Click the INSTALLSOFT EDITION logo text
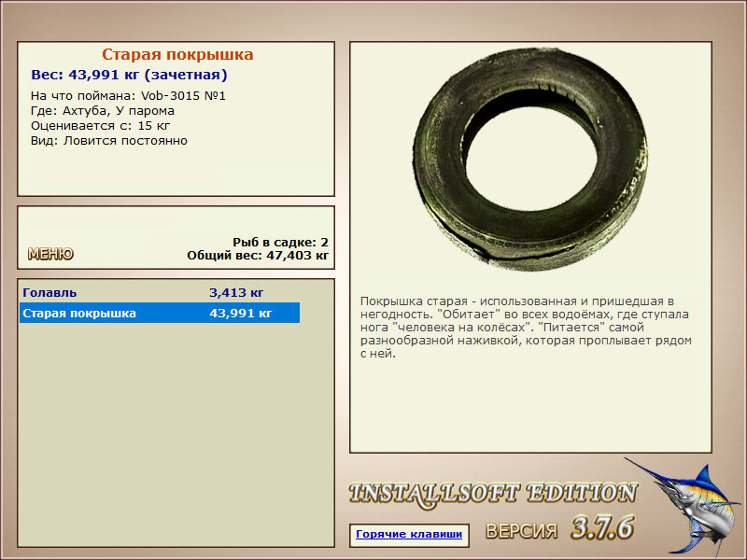 click(x=493, y=494)
